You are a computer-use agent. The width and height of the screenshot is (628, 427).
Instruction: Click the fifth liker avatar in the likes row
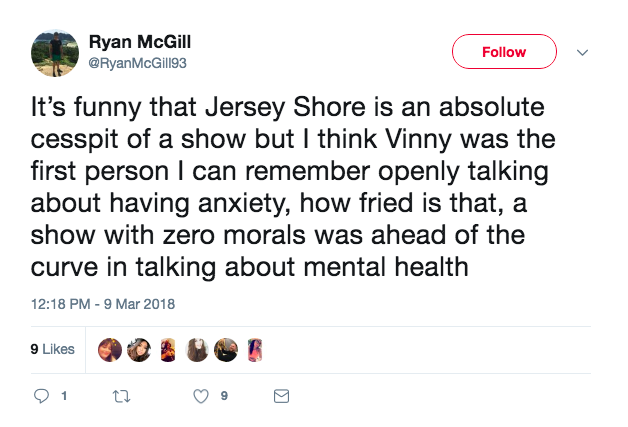(225, 349)
